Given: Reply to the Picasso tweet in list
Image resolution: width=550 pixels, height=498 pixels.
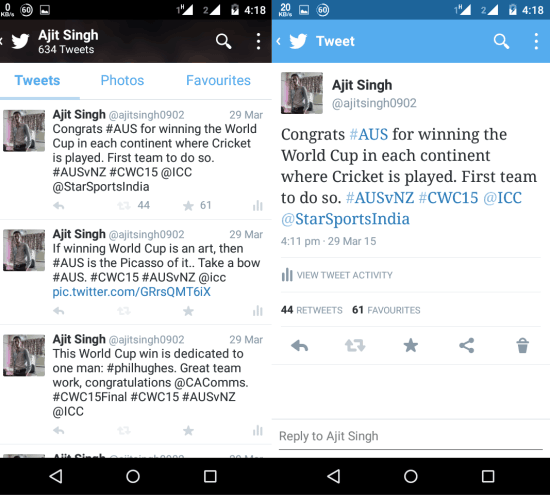Looking at the screenshot, I should tap(59, 311).
